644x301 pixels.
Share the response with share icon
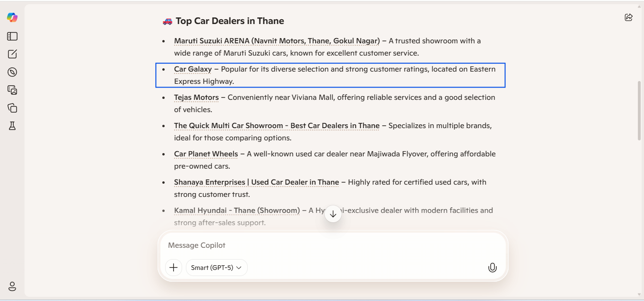pyautogui.click(x=628, y=17)
